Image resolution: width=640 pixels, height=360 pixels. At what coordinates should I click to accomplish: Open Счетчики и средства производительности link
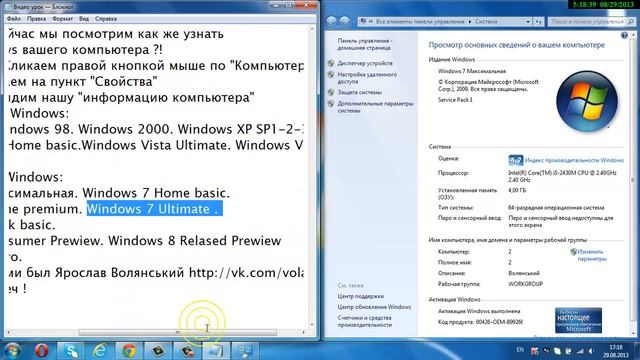(364, 321)
